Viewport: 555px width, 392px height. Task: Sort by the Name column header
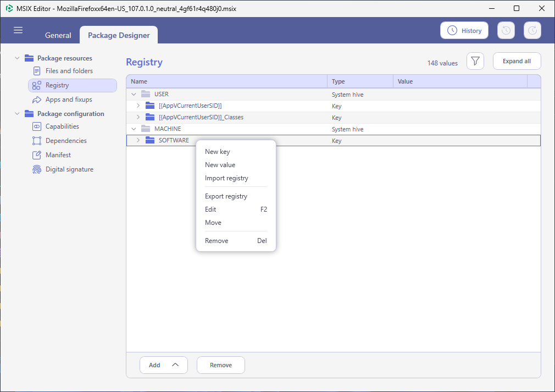click(227, 81)
